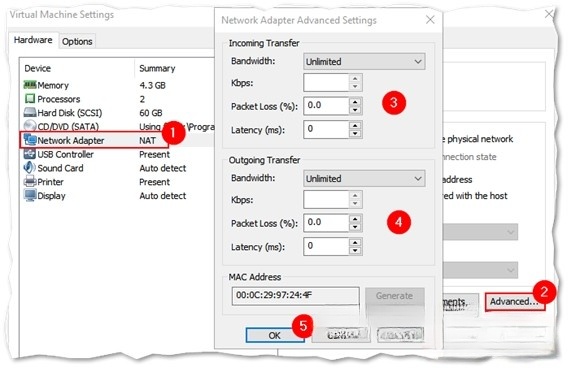Click the '4.3 GB' memory summary
The width and height of the screenshot is (568, 368).
coord(152,85)
